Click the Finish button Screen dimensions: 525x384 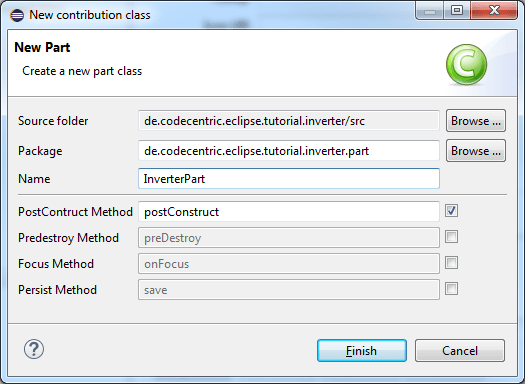[x=362, y=351]
